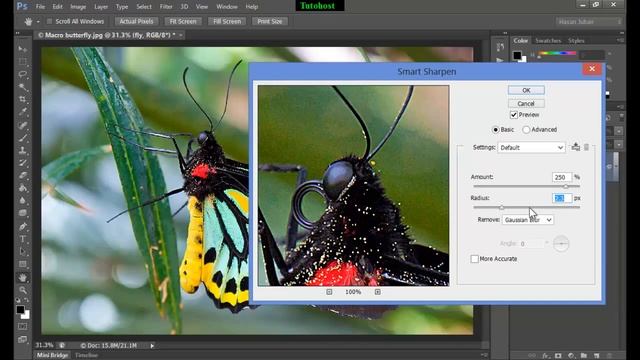Select the Clone Stamp tool
This screenshot has height=360, width=640.
pos(22,150)
